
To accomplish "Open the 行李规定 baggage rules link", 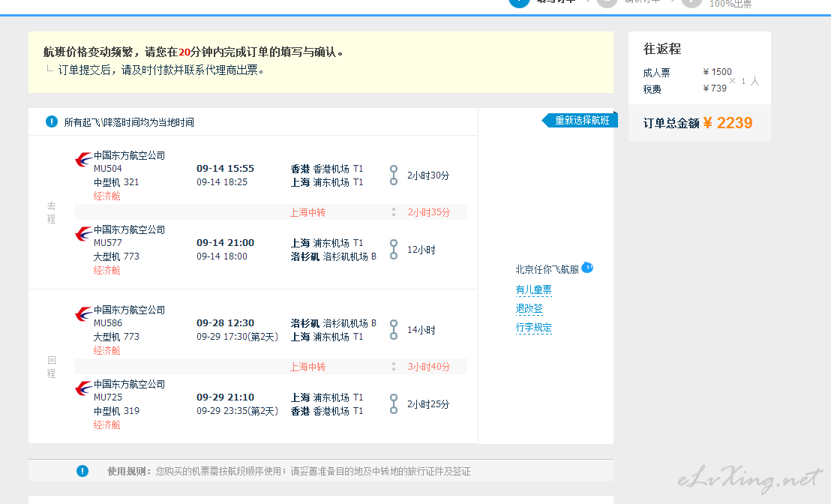I will coord(534,328).
